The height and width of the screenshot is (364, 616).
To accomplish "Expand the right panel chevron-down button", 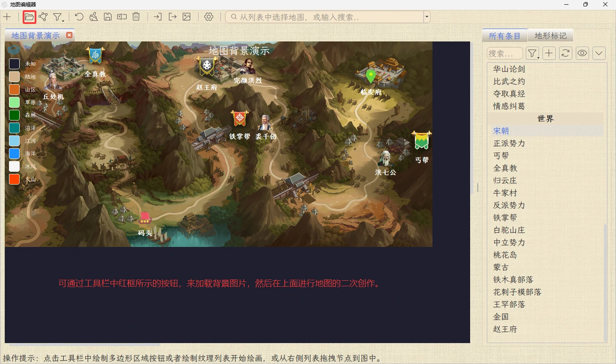I will [x=599, y=53].
